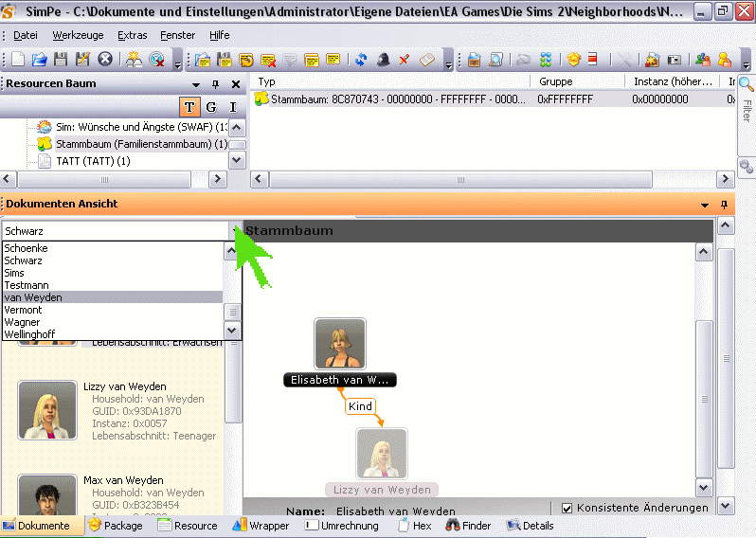Click the Open package folder icon
756x538 pixels.
point(39,60)
